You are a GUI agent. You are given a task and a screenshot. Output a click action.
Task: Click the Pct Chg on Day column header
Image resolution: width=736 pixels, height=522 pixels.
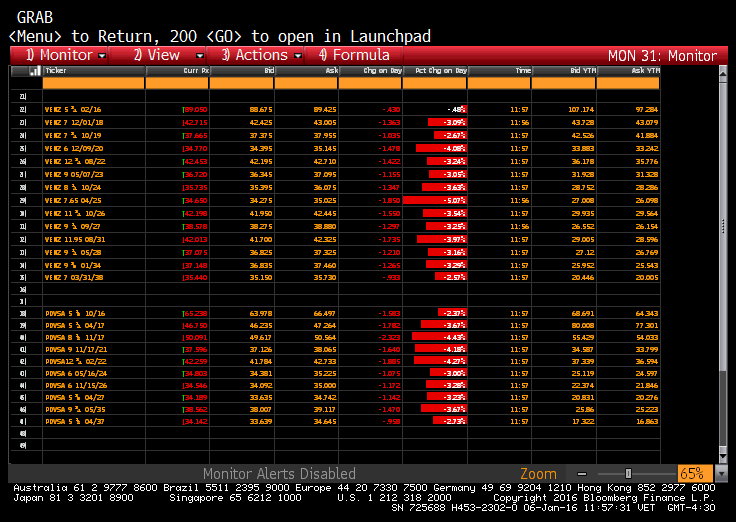(x=435, y=71)
